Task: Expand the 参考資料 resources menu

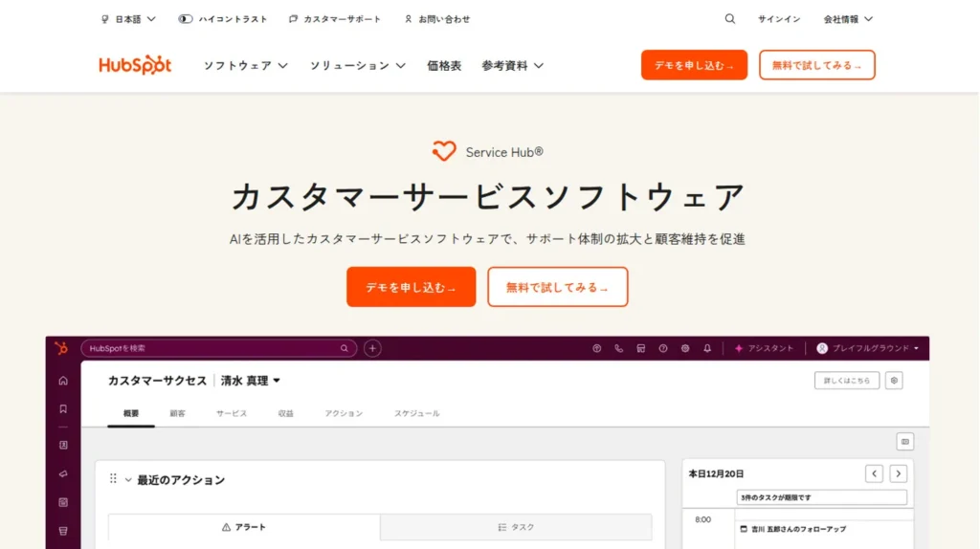Action: [513, 66]
